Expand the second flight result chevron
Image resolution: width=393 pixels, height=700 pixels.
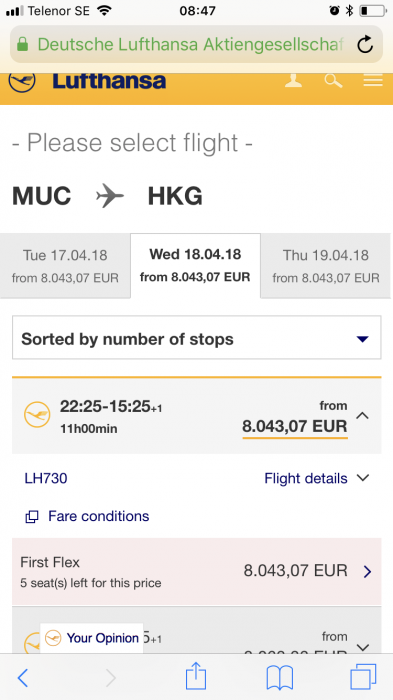(363, 647)
